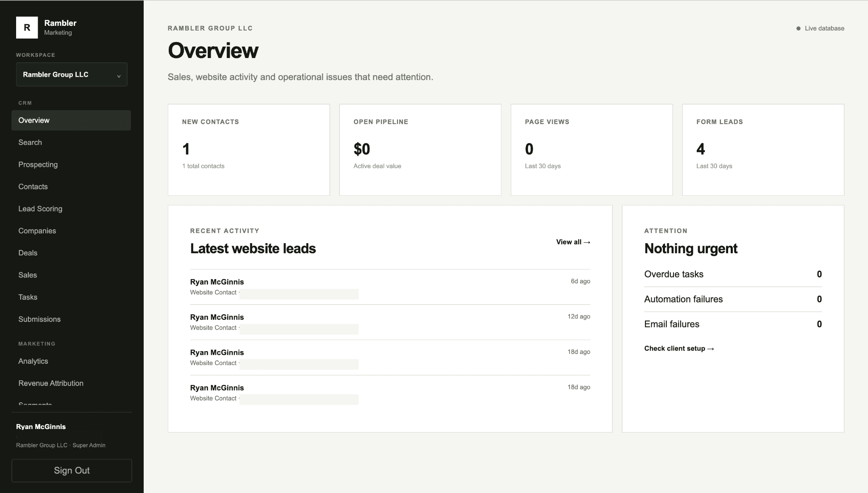Click the View all leads link
This screenshot has width=868, height=493.
pos(573,242)
